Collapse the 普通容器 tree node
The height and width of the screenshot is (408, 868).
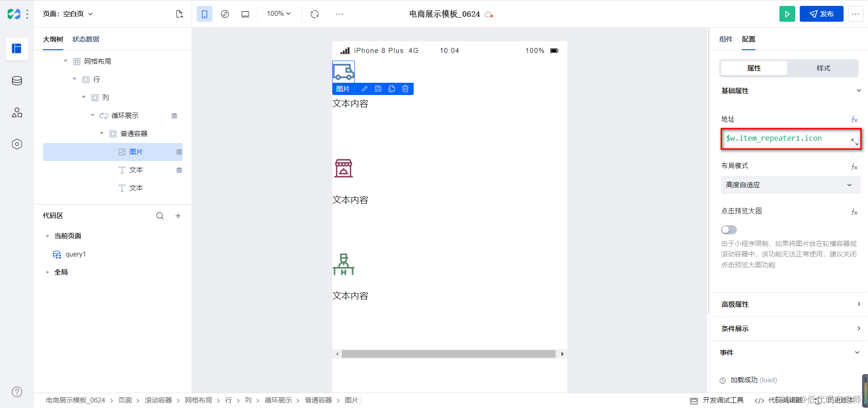coord(102,133)
